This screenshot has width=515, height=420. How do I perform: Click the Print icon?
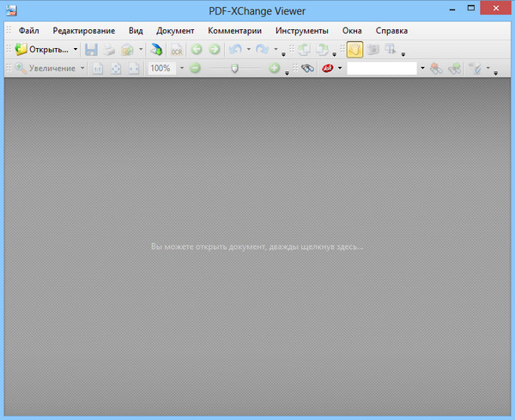[x=109, y=50]
